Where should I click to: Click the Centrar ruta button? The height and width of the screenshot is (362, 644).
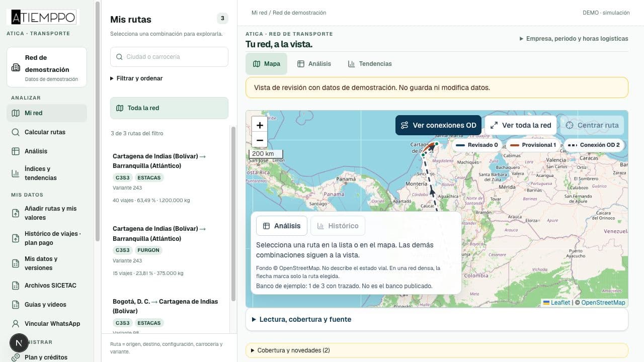(x=592, y=125)
